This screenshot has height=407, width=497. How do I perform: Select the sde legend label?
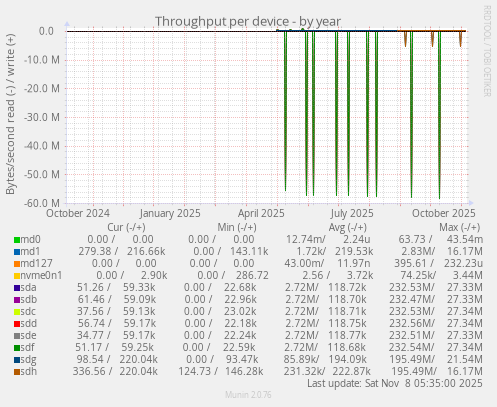tap(29, 335)
